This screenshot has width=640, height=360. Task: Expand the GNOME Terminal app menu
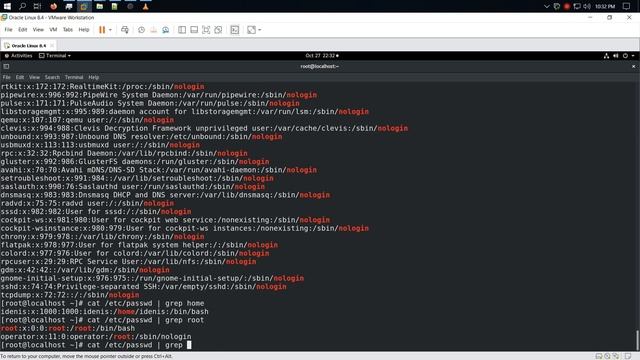coord(55,56)
